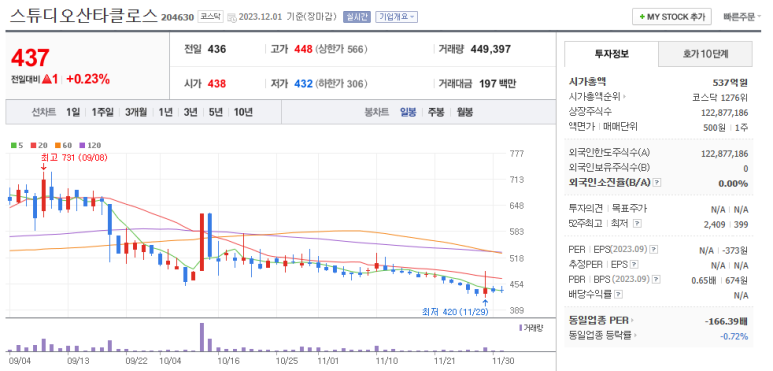Open the 빠른주문 dropdown
The width and height of the screenshot is (773, 371).
[x=741, y=17]
